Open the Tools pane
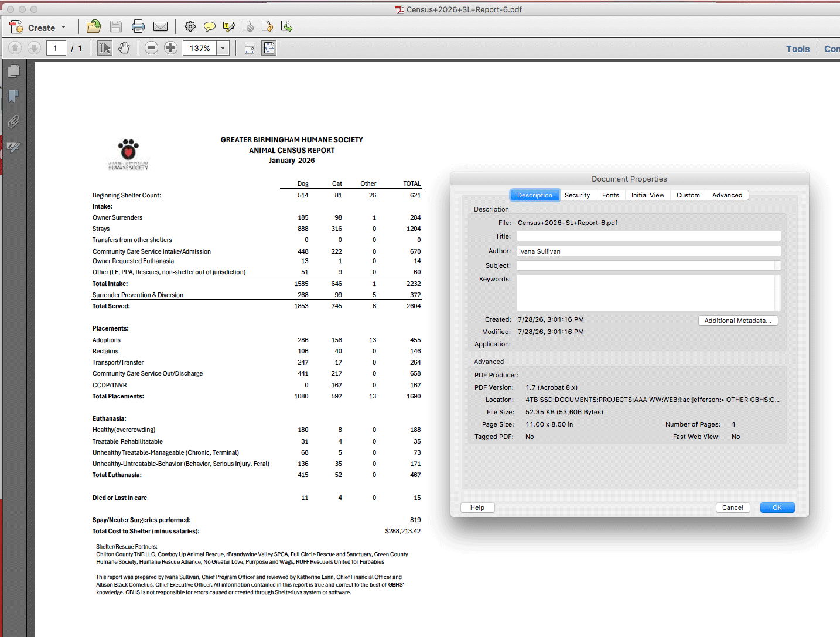 [x=798, y=49]
